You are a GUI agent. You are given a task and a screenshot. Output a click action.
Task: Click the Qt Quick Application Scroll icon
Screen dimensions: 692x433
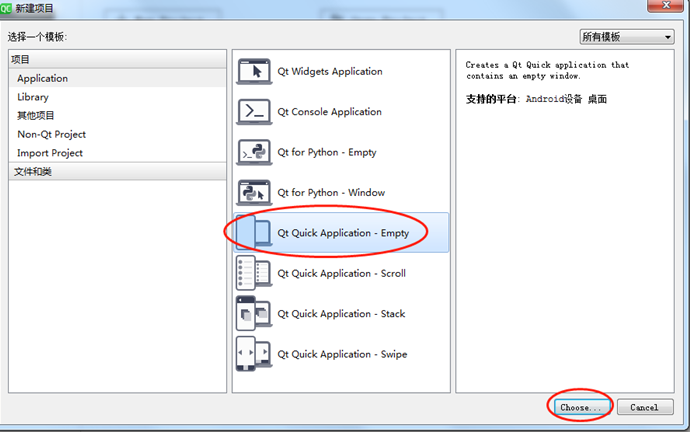(x=254, y=273)
